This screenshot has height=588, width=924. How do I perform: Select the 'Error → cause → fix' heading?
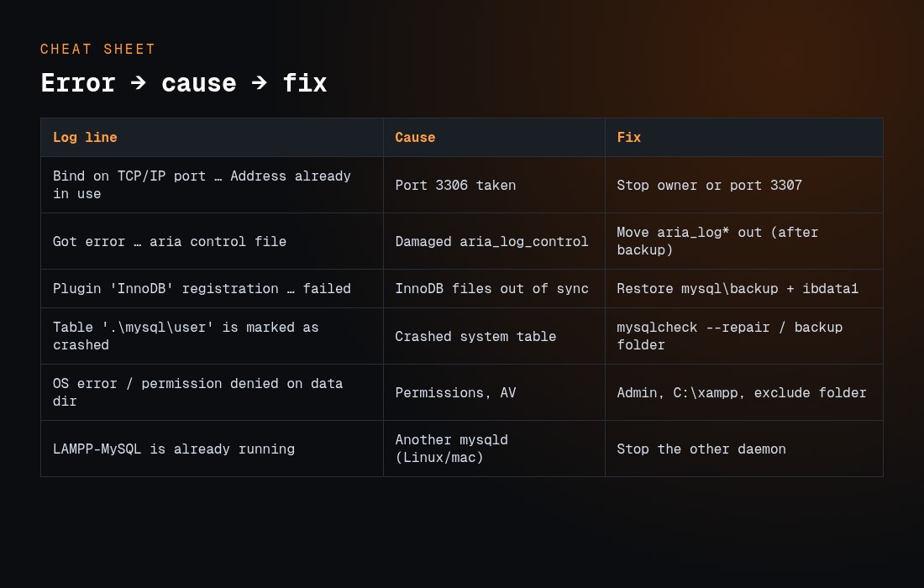(x=184, y=82)
